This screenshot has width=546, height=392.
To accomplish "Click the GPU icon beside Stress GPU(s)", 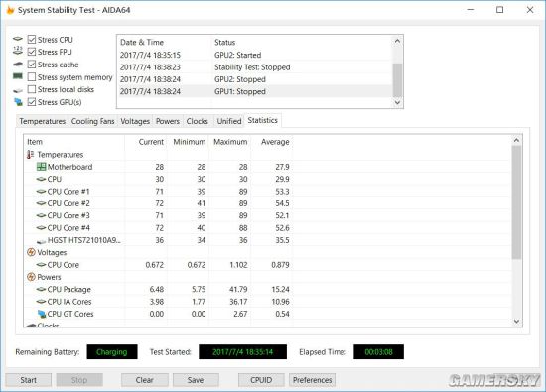I will coord(18,102).
